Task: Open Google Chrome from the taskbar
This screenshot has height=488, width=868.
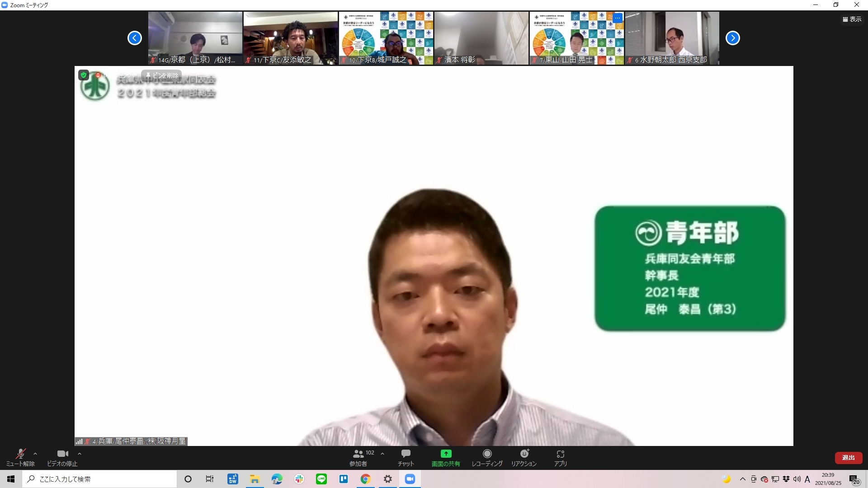Action: (366, 479)
